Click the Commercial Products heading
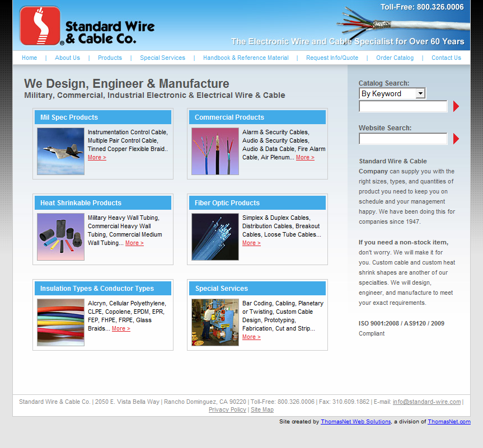 [x=229, y=117]
